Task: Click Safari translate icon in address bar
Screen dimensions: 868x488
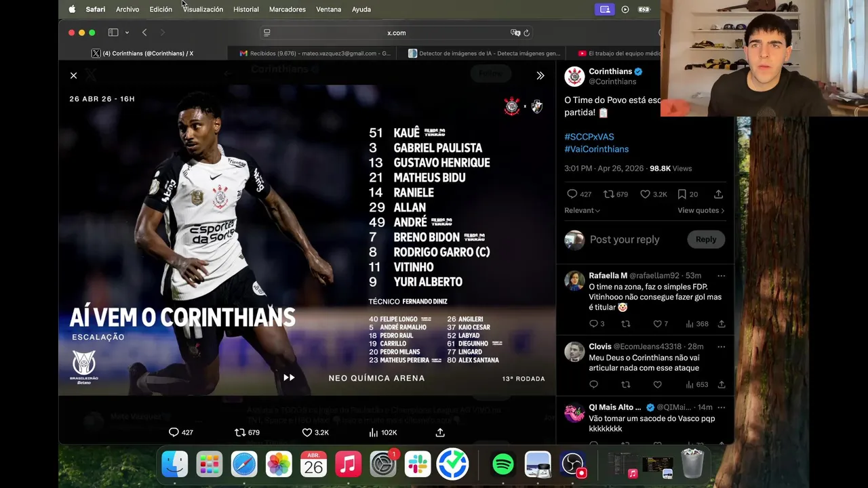Action: click(x=515, y=33)
